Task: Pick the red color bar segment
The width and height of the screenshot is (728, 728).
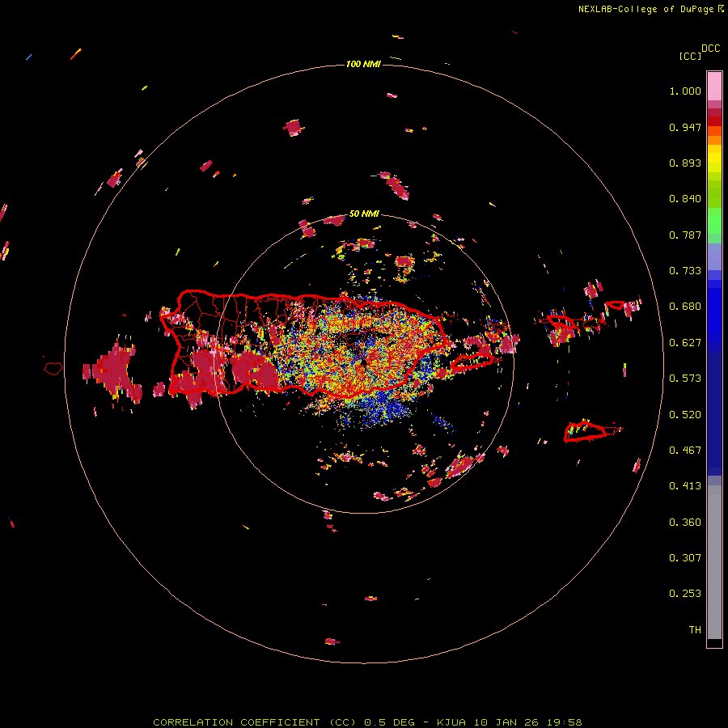Action: click(x=714, y=121)
